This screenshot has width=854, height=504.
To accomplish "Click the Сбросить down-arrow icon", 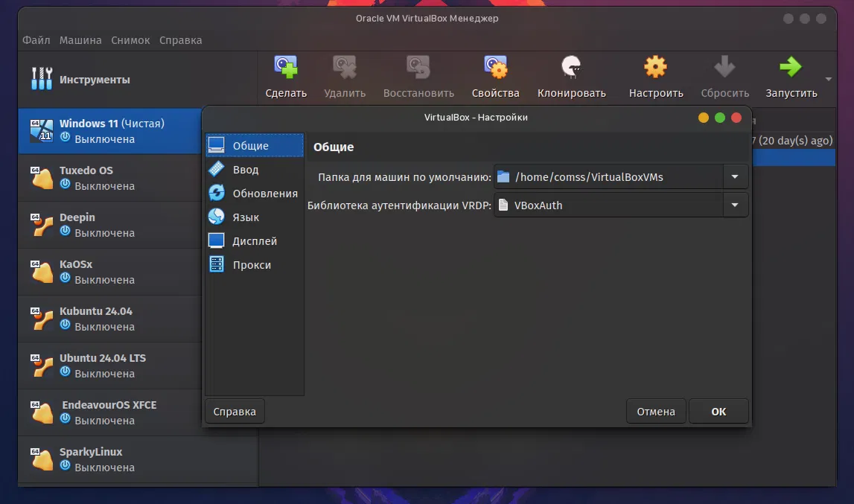I will coord(724,68).
